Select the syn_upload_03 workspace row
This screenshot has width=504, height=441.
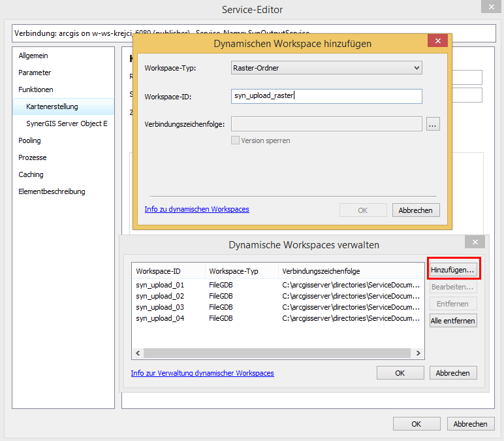(x=160, y=307)
